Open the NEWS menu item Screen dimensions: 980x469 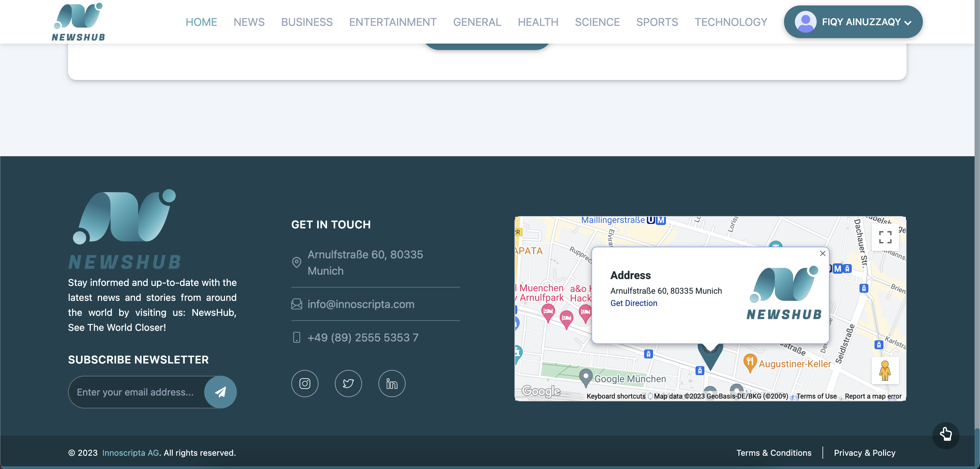pos(249,22)
